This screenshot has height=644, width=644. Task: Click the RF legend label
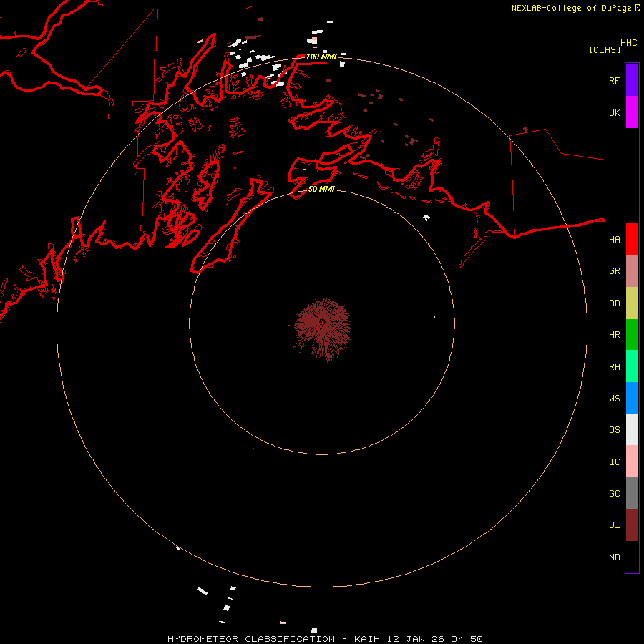pos(614,81)
